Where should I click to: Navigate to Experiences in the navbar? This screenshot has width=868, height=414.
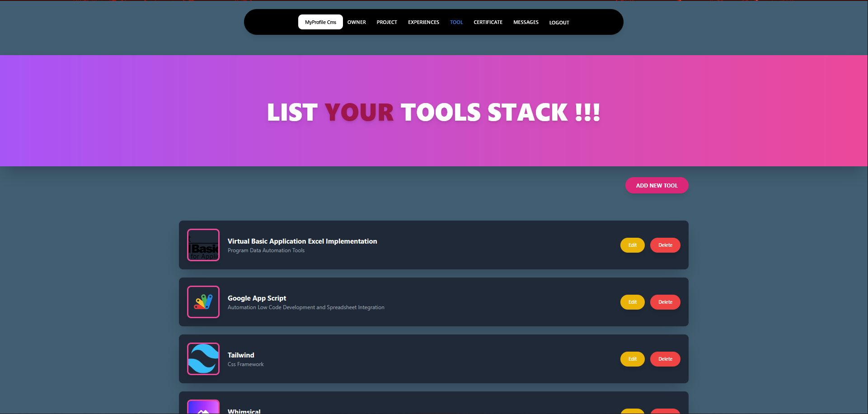(423, 22)
